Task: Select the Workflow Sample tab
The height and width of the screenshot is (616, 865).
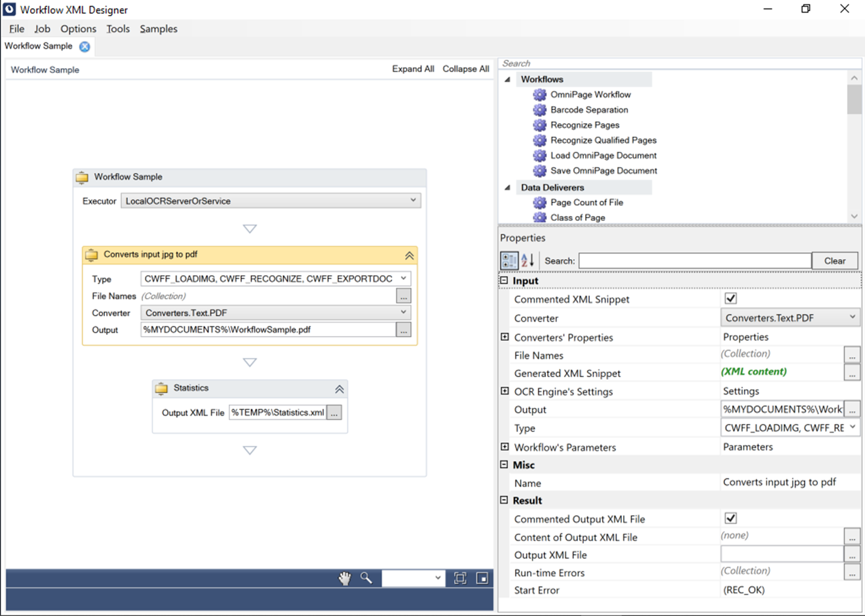Action: click(x=39, y=46)
